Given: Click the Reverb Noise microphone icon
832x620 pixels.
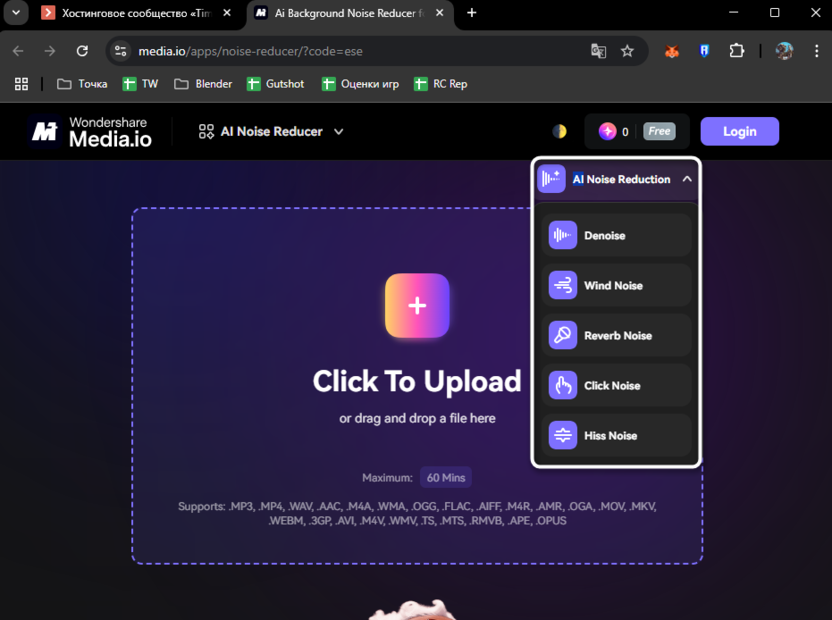Looking at the screenshot, I should [562, 335].
